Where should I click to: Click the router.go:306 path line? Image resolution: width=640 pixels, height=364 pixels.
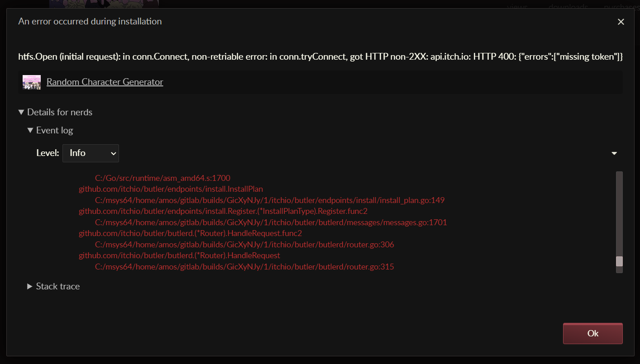[x=244, y=245]
